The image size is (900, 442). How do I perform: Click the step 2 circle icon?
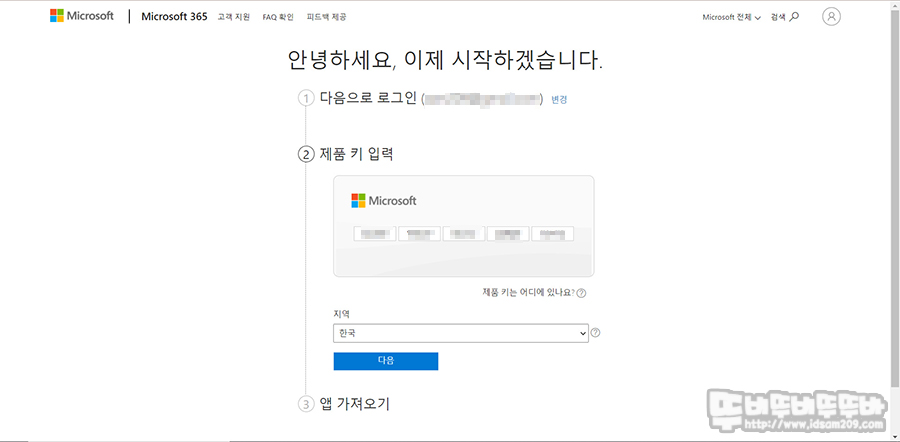[306, 154]
